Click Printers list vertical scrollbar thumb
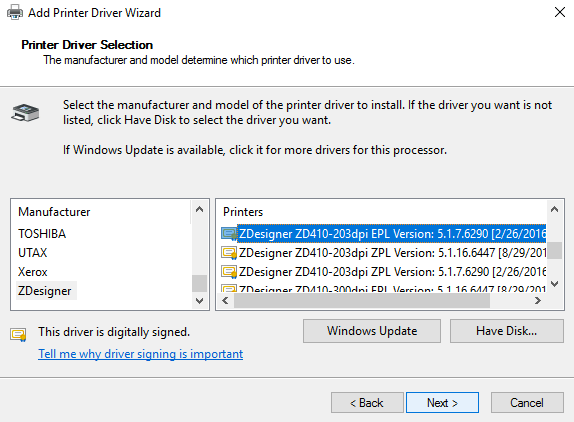Image resolution: width=574 pixels, height=422 pixels. [x=555, y=250]
